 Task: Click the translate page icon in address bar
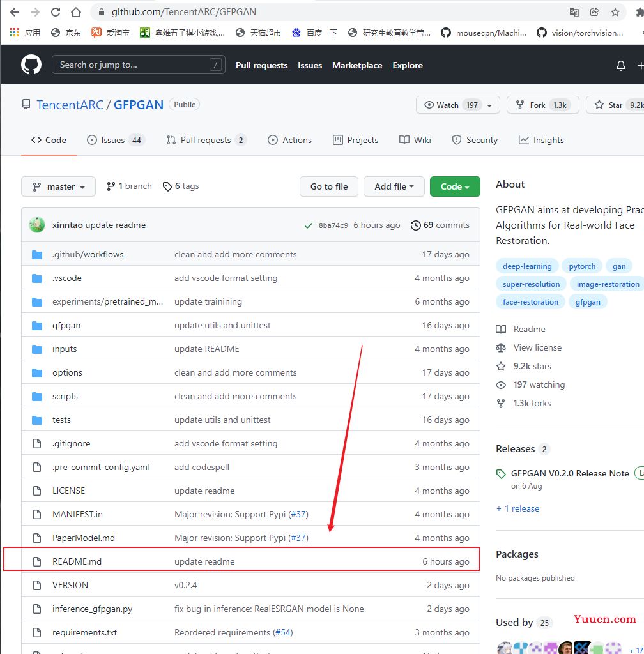point(574,12)
